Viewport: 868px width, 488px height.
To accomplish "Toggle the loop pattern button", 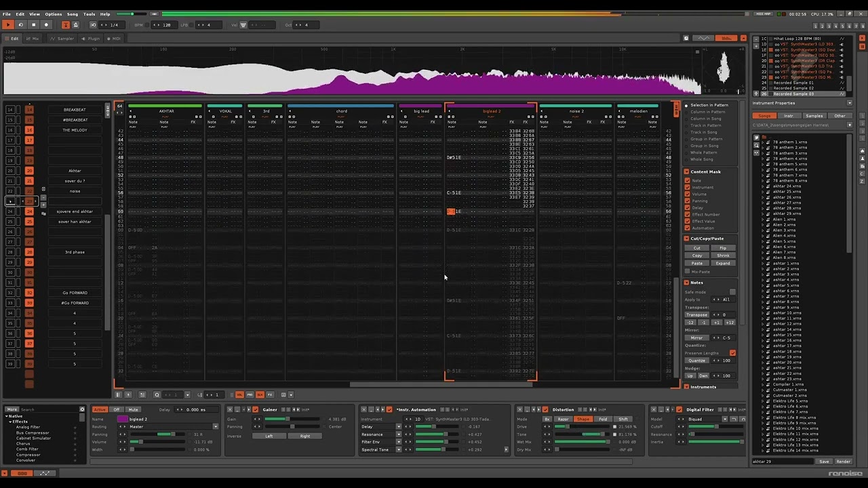I will [x=20, y=25].
